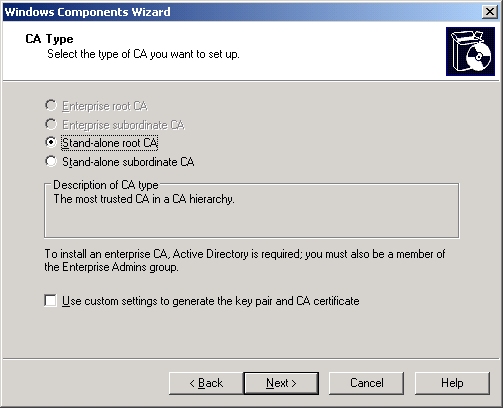Click the 'Stand-alone subordinate CA' label text

click(128, 162)
